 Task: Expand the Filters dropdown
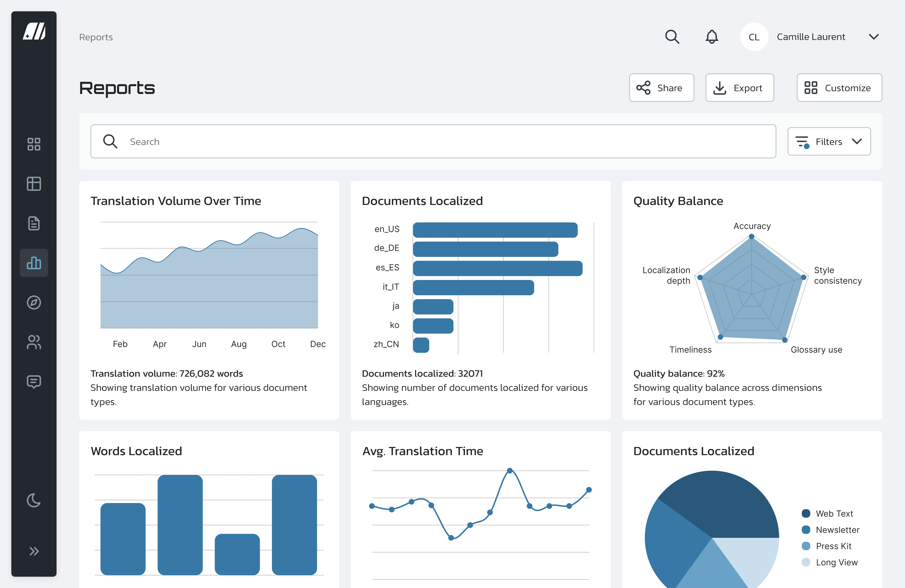tap(829, 141)
